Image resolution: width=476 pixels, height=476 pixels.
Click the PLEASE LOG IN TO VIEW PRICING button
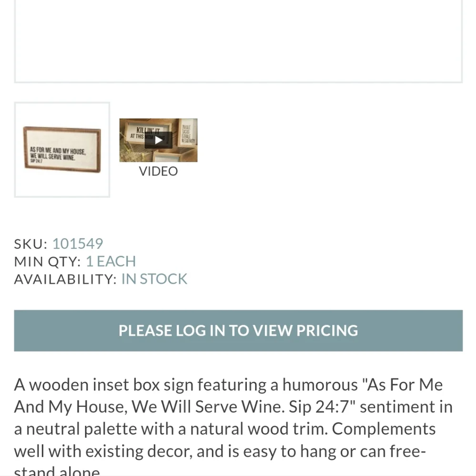(x=238, y=331)
